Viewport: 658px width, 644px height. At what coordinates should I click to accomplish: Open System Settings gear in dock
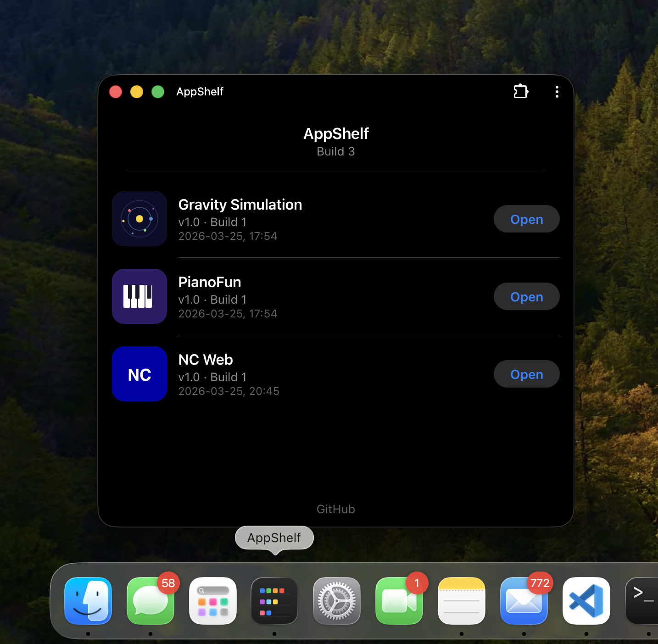337,601
